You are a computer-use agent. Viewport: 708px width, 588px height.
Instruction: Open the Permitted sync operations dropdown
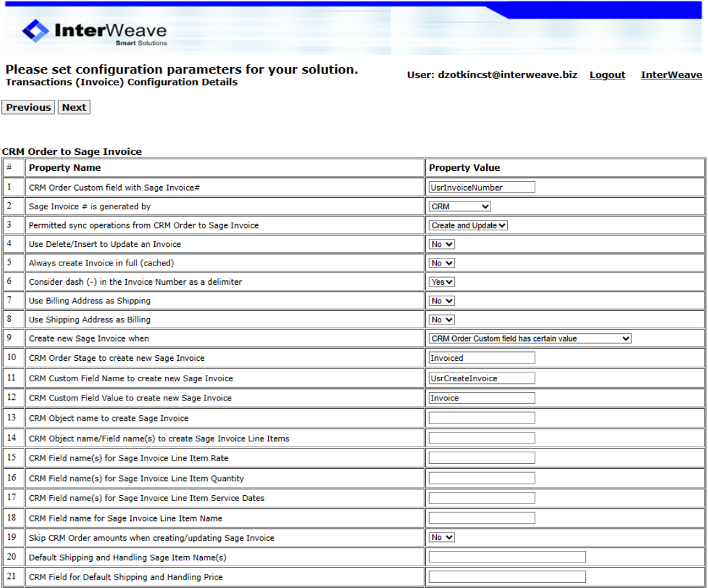(468, 225)
